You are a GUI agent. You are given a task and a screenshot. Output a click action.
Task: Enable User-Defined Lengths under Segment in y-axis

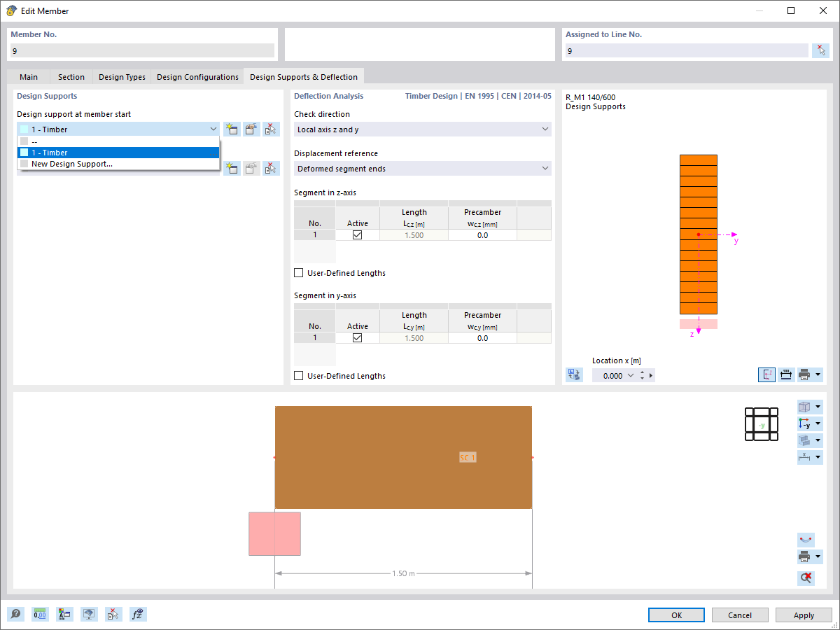[x=299, y=376]
